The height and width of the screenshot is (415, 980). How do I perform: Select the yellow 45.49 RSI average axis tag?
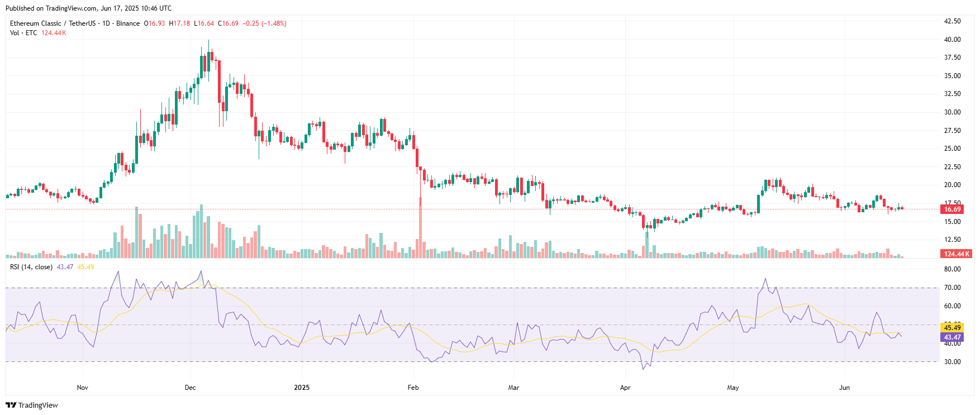(x=952, y=328)
